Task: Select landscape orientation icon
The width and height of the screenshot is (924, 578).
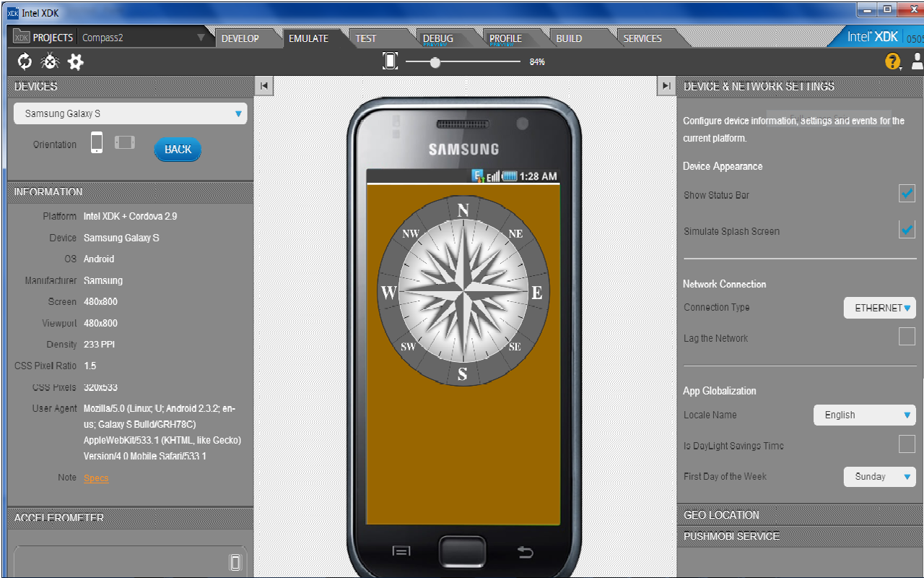Action: [124, 142]
